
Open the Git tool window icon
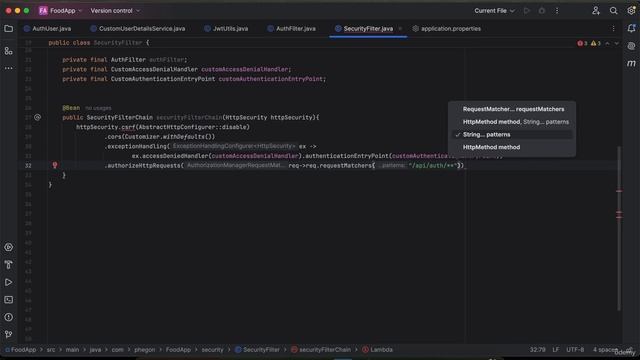pos(9,334)
